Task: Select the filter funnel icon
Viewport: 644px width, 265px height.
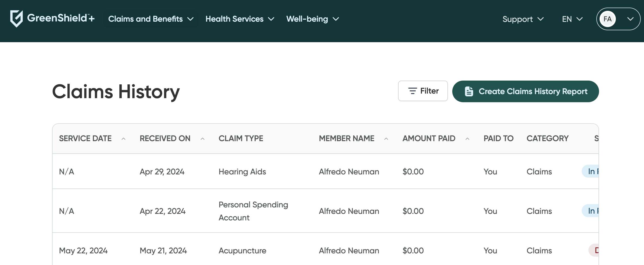Action: coord(412,91)
